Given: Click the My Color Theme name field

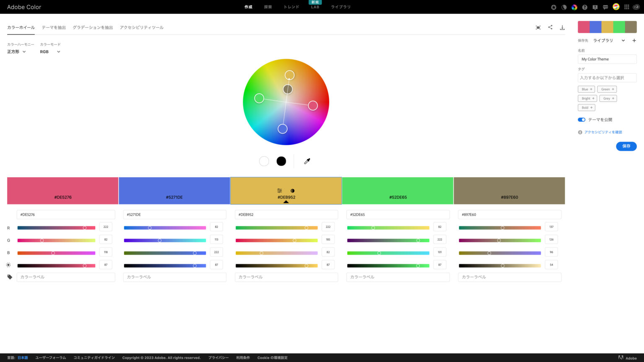Looking at the screenshot, I should point(607,59).
